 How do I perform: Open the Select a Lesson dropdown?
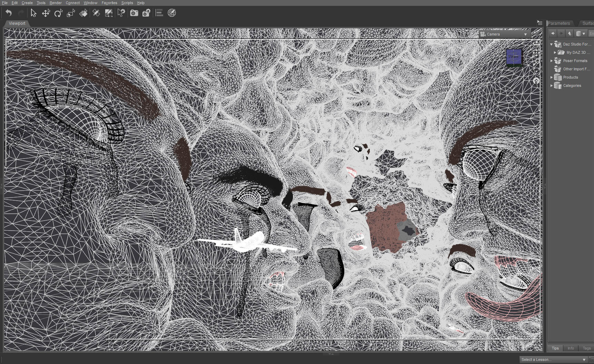click(x=553, y=360)
